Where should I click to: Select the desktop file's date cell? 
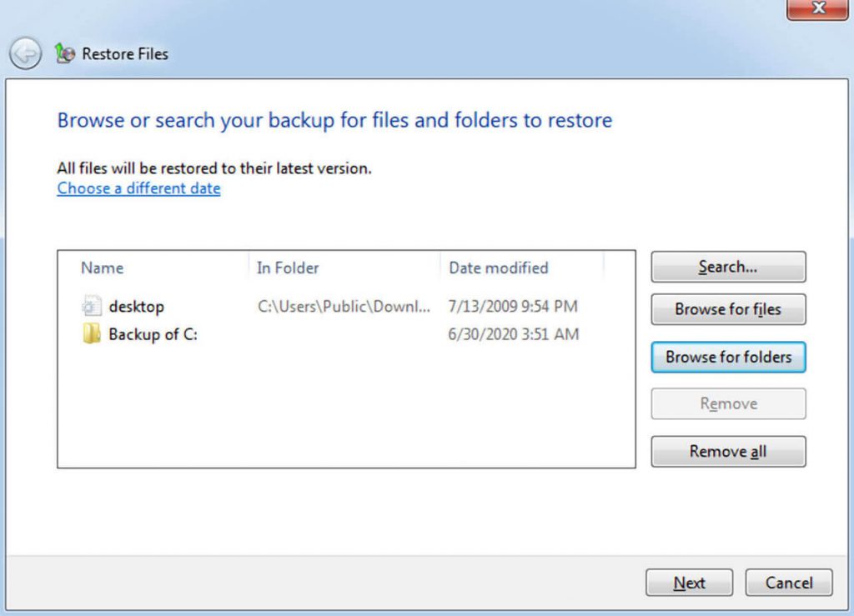[x=513, y=306]
